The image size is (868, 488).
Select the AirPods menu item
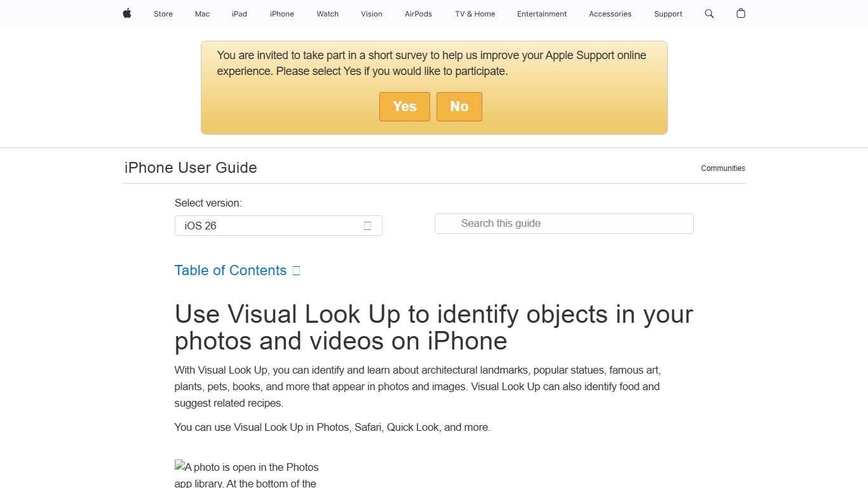click(x=418, y=13)
